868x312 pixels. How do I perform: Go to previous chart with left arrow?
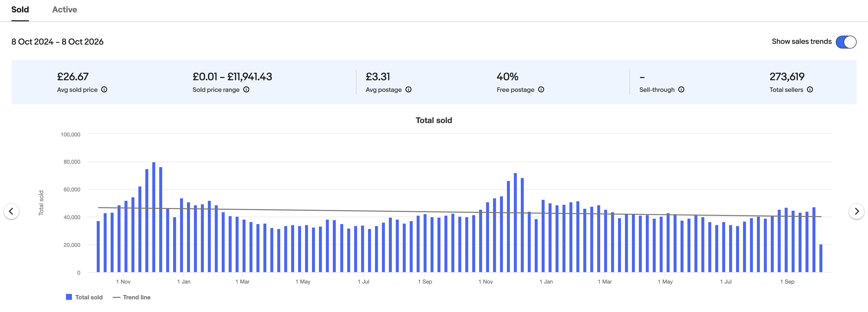(11, 211)
